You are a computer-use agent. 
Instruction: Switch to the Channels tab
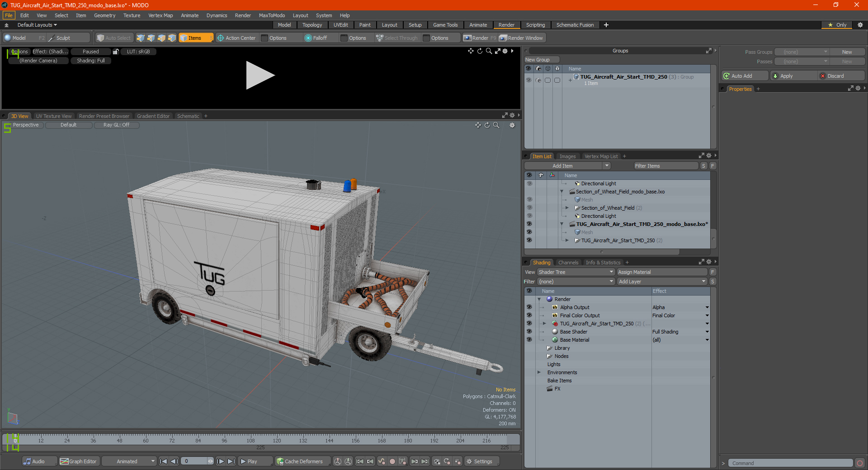pyautogui.click(x=568, y=263)
